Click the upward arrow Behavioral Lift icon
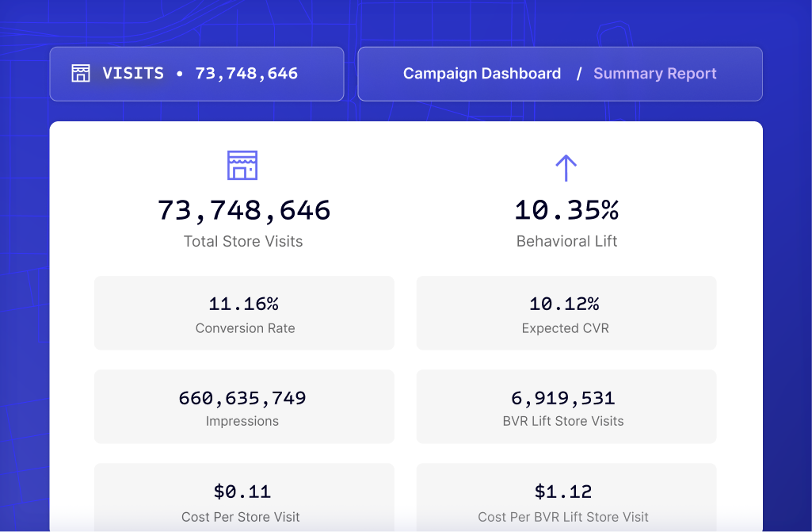The height and width of the screenshot is (532, 812). click(x=566, y=168)
